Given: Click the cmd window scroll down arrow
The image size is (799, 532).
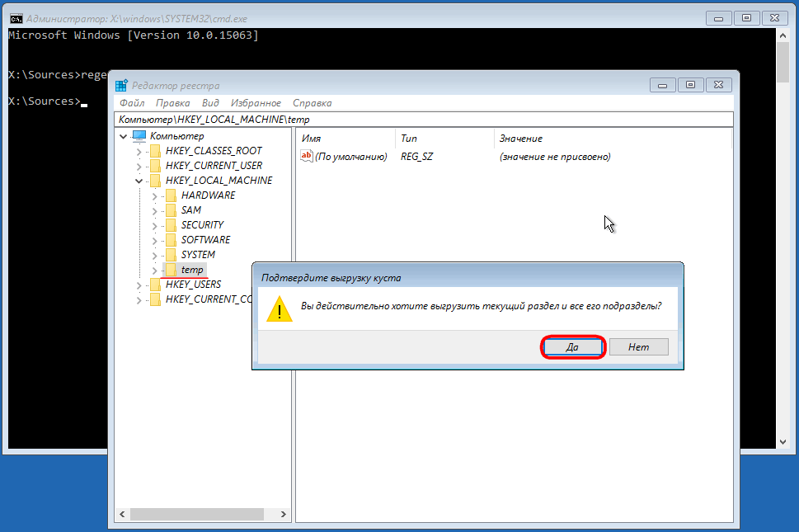Looking at the screenshot, I should tap(783, 442).
